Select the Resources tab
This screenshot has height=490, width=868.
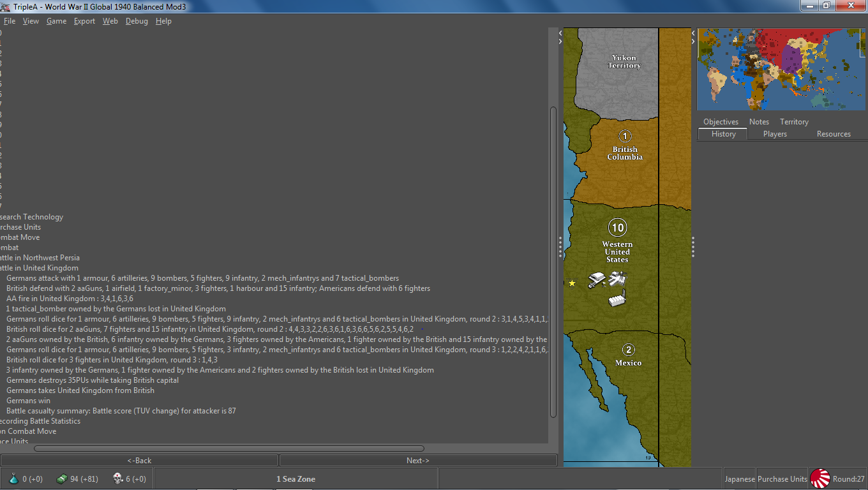(x=834, y=134)
